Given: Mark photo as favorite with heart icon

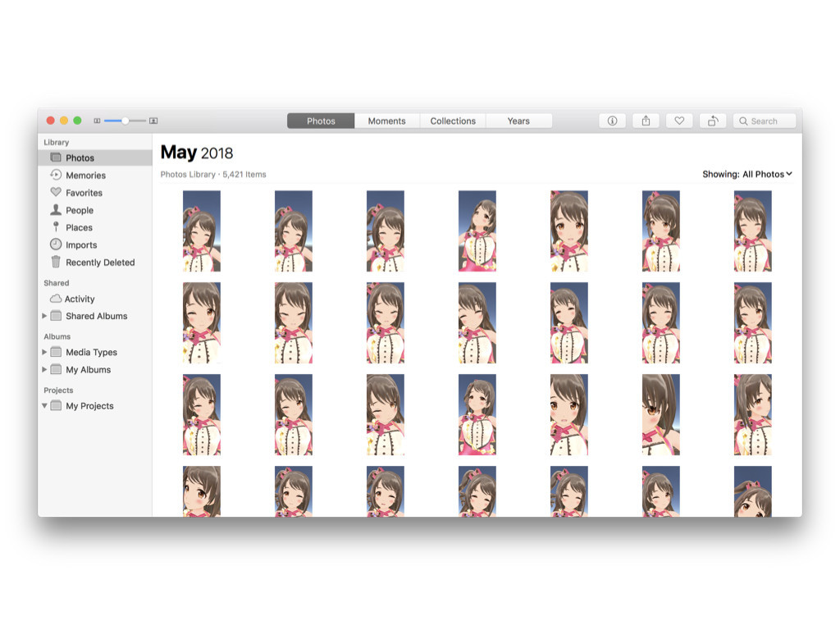Looking at the screenshot, I should pyautogui.click(x=679, y=121).
